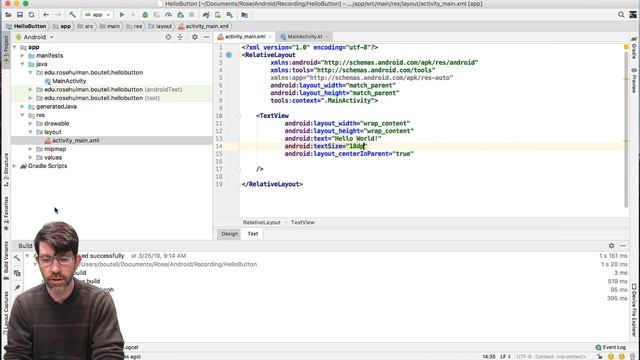
Task: Click the Make Project hammer icon
Action: click(72, 15)
